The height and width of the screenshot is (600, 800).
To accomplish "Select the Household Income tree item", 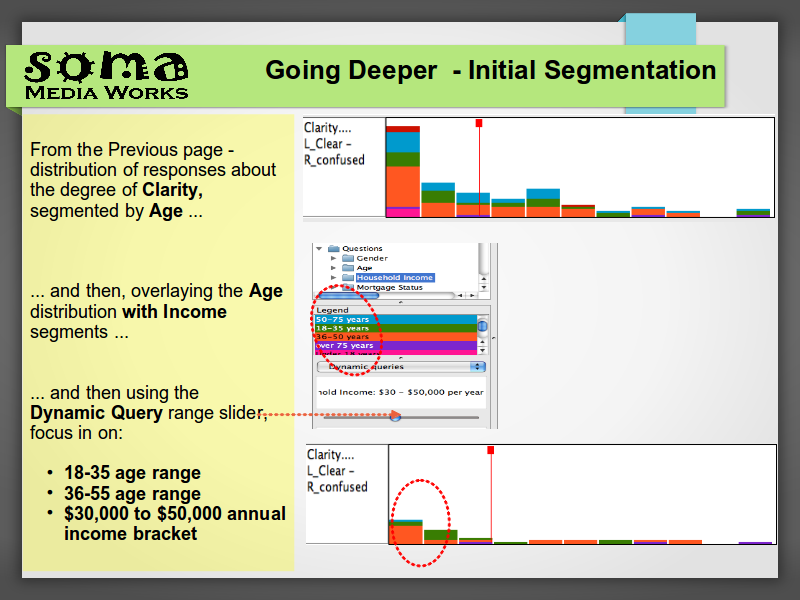I will [395, 278].
